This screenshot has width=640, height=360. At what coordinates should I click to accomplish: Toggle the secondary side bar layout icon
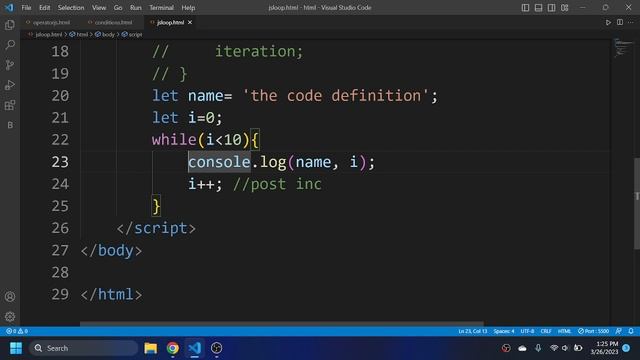point(551,8)
